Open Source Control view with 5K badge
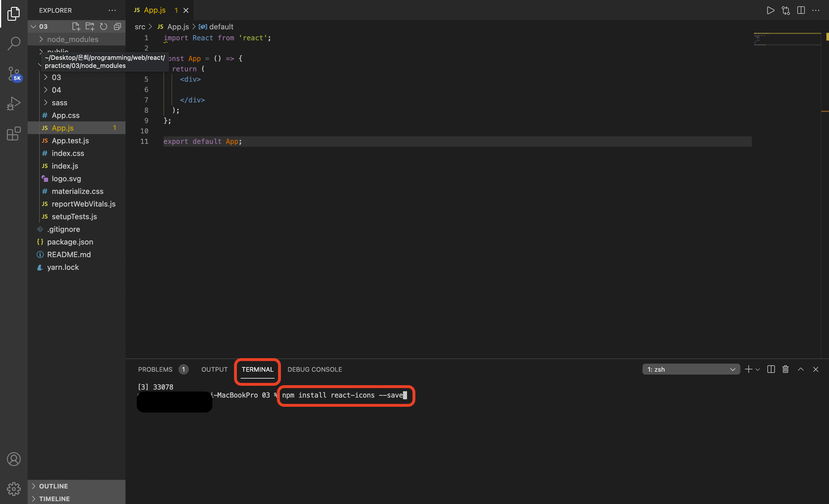The image size is (829, 504). tap(14, 74)
